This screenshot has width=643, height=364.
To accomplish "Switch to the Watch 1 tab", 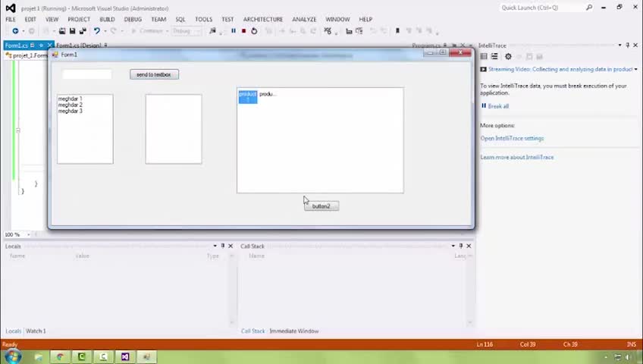I will 36,331.
